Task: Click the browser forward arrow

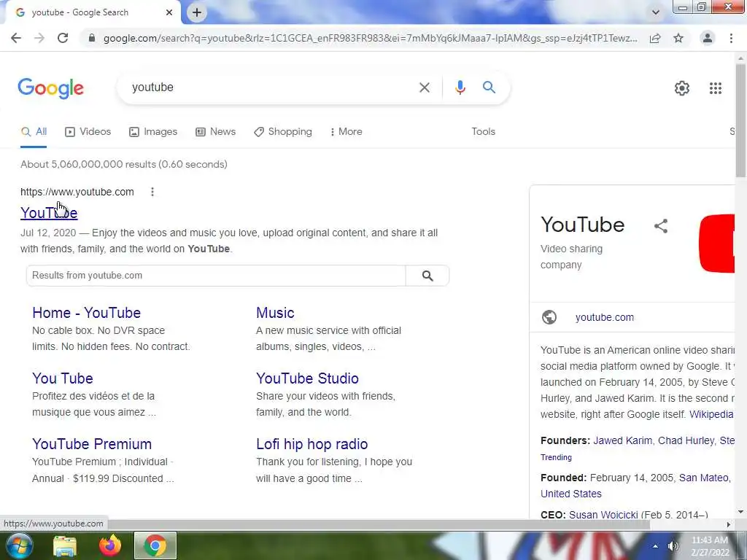Action: pos(39,38)
